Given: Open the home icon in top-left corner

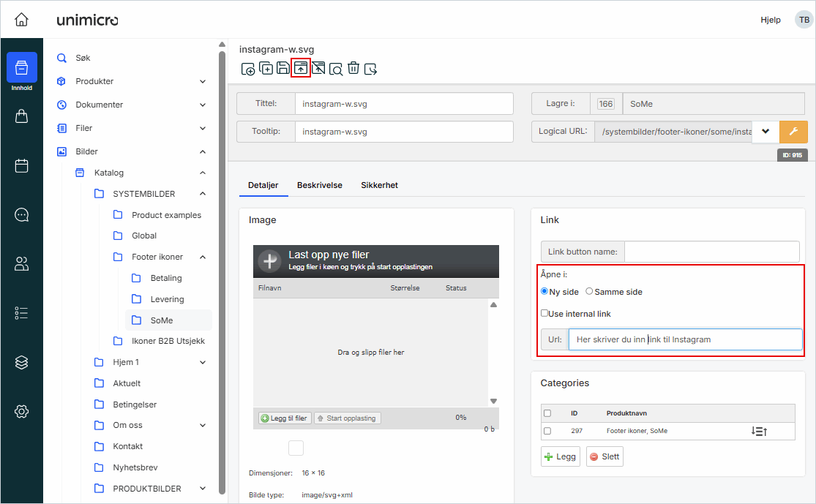Looking at the screenshot, I should point(21,20).
